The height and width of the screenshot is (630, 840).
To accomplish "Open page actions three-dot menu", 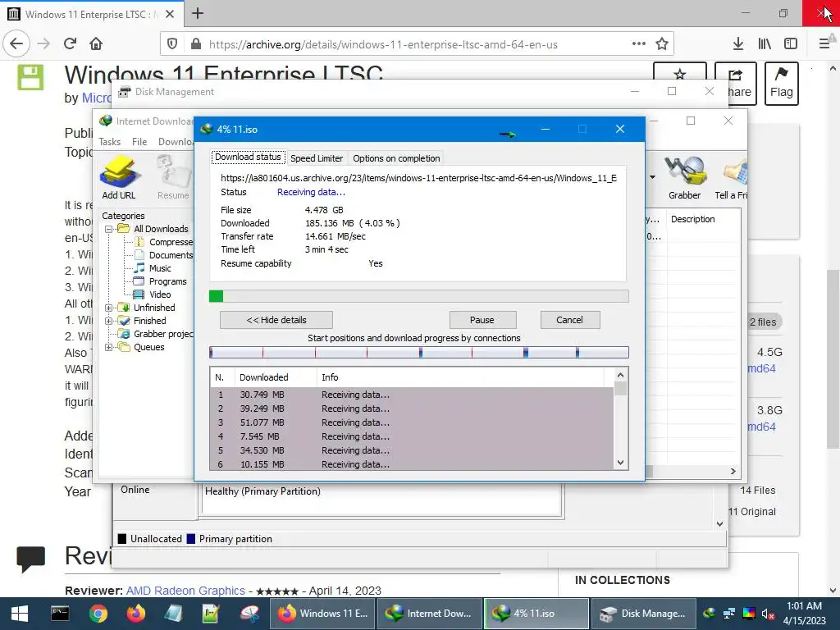I will tap(638, 44).
